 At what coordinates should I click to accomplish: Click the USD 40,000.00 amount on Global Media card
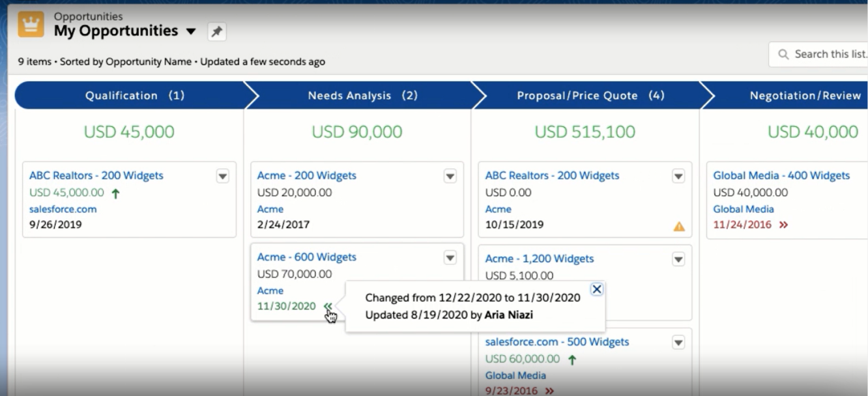pyautogui.click(x=751, y=193)
